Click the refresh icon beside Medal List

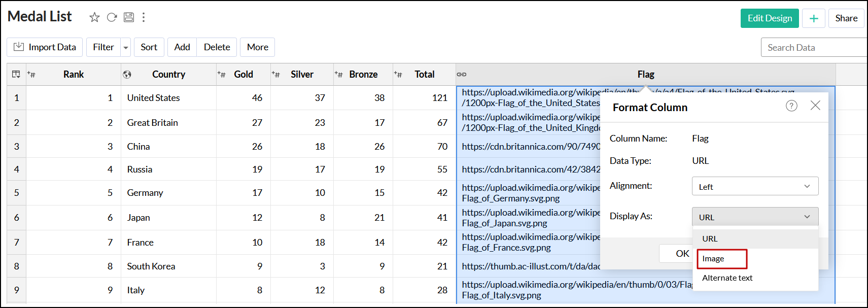coord(112,17)
